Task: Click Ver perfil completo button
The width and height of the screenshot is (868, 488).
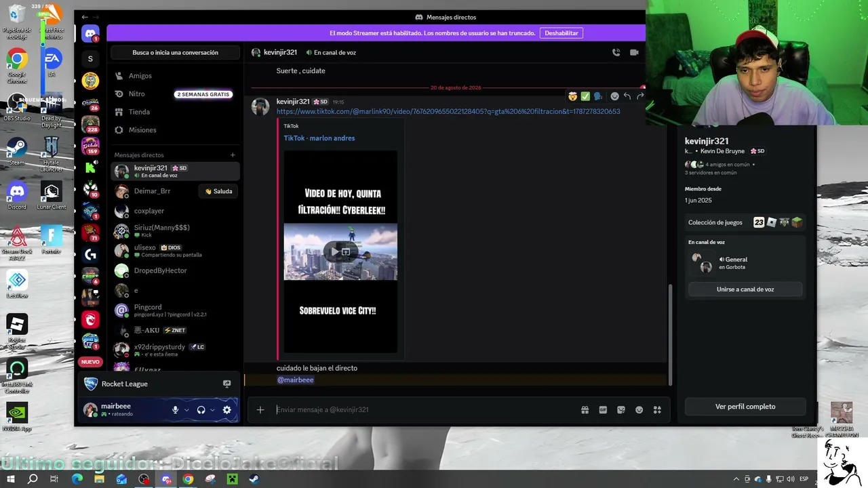Action: pyautogui.click(x=745, y=407)
